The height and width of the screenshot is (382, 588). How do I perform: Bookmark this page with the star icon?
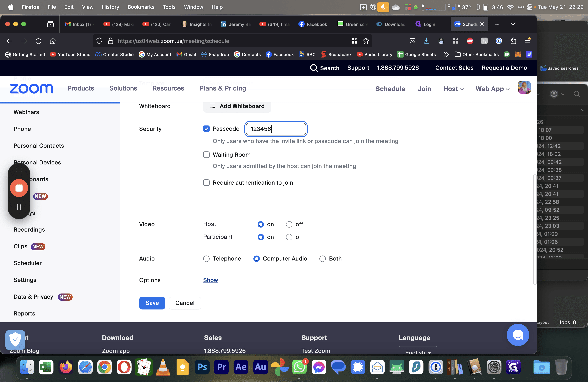coord(366,41)
